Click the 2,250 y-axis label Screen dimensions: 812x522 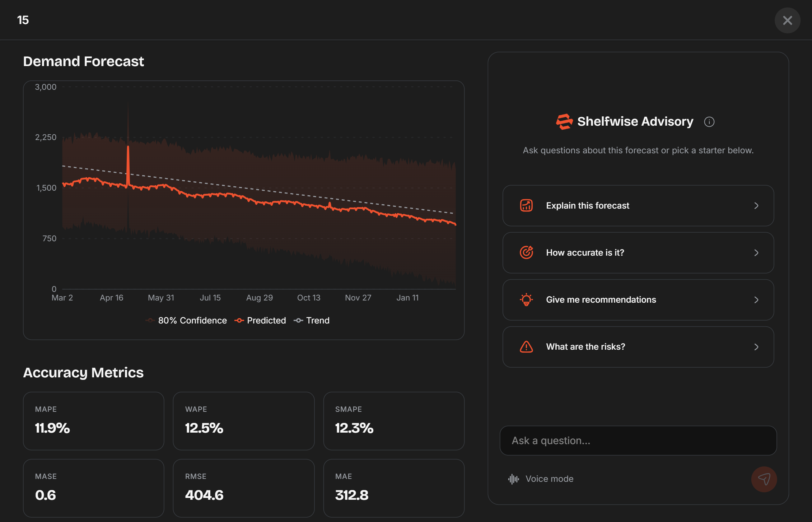46,137
